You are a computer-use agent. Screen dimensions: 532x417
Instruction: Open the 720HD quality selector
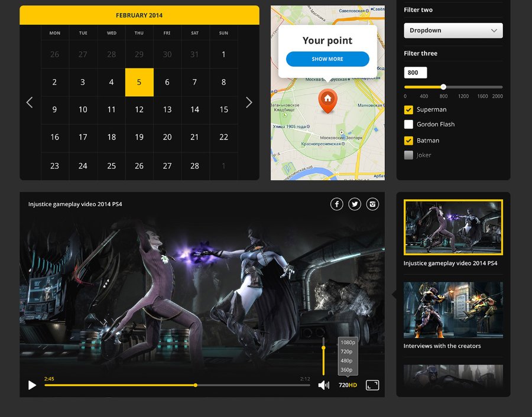[x=348, y=385]
